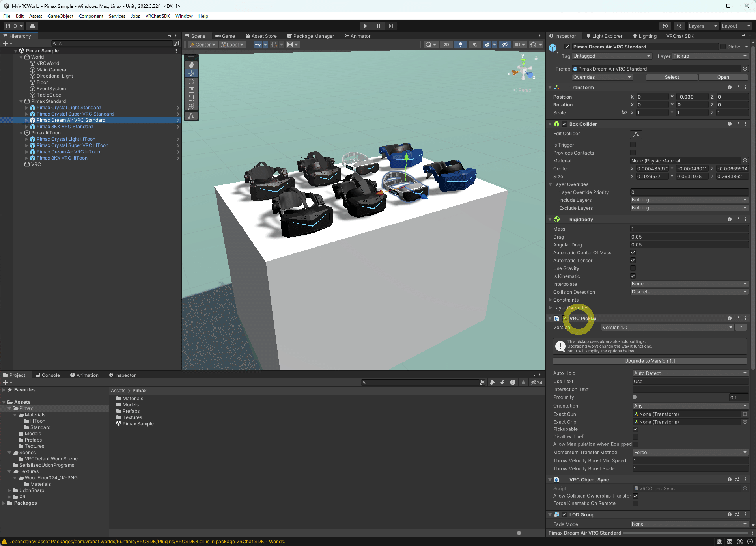Open the global Search icon
The image size is (756, 546).
click(679, 26)
